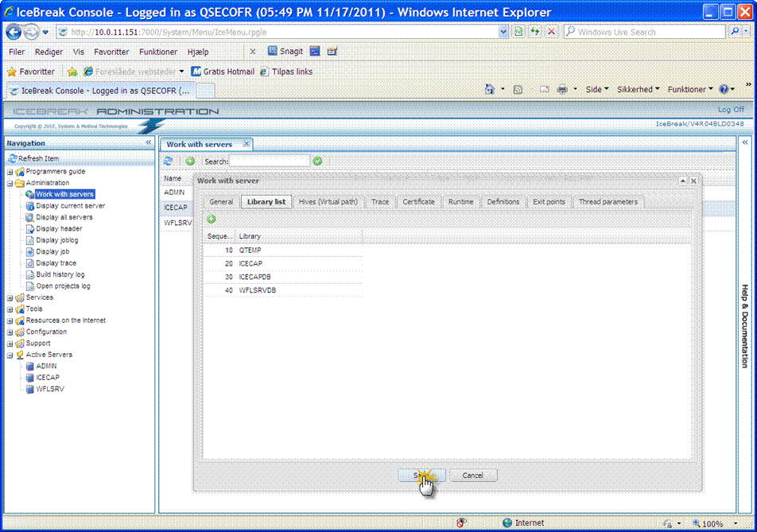This screenshot has width=757, height=532.
Task: Select WFLSRV under Active Servers
Action: [50, 389]
